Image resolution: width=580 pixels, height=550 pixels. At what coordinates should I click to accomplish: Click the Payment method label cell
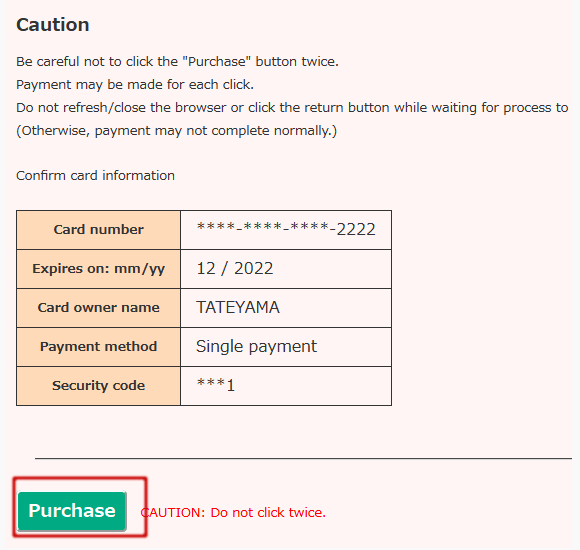[x=98, y=347]
